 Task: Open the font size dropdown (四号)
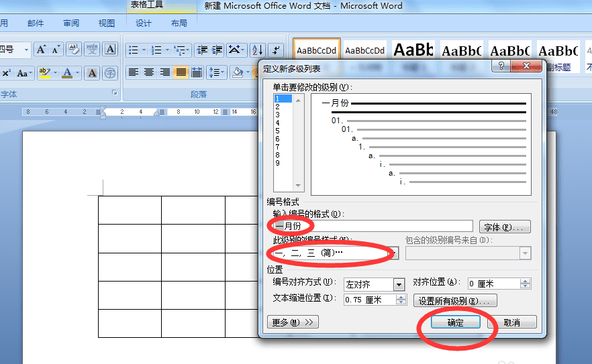pos(26,50)
